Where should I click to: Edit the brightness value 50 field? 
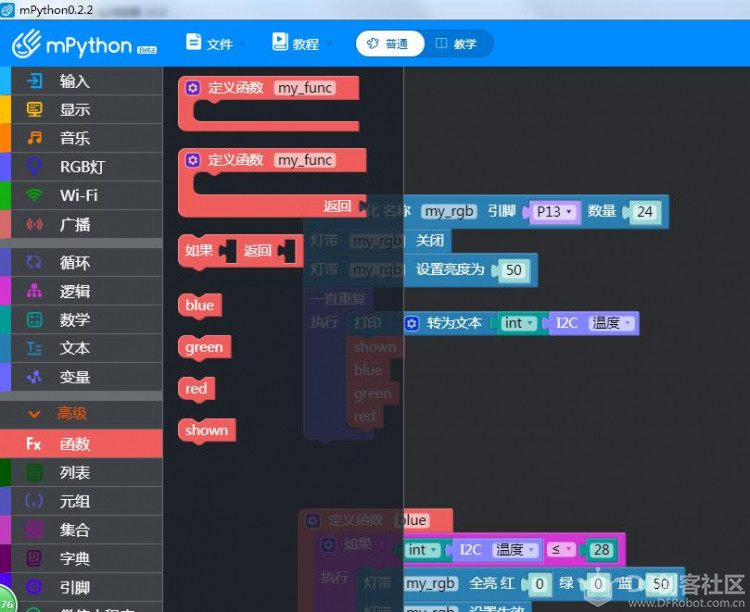[x=514, y=270]
